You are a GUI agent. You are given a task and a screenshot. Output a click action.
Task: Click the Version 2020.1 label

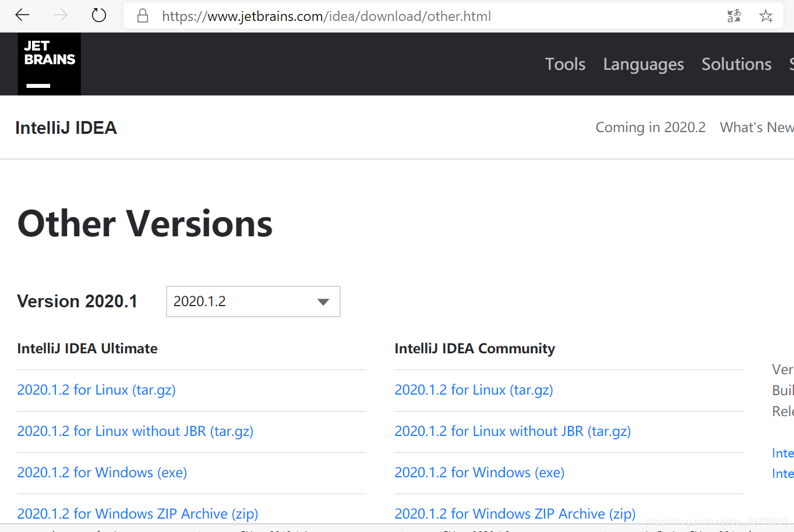click(x=77, y=302)
